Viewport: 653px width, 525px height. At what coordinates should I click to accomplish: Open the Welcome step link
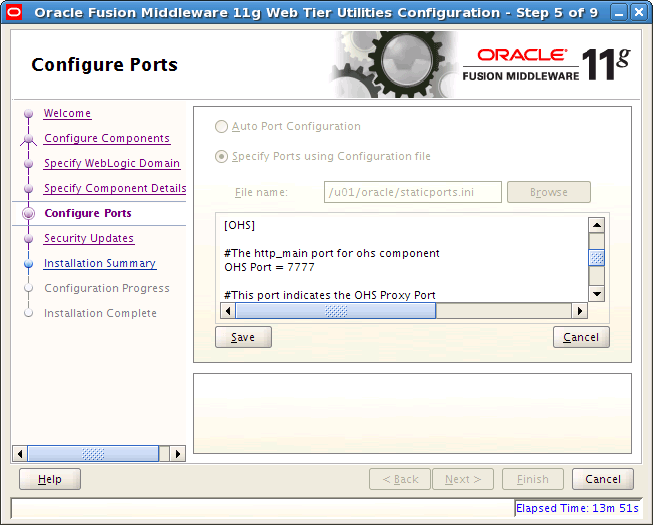tap(67, 113)
